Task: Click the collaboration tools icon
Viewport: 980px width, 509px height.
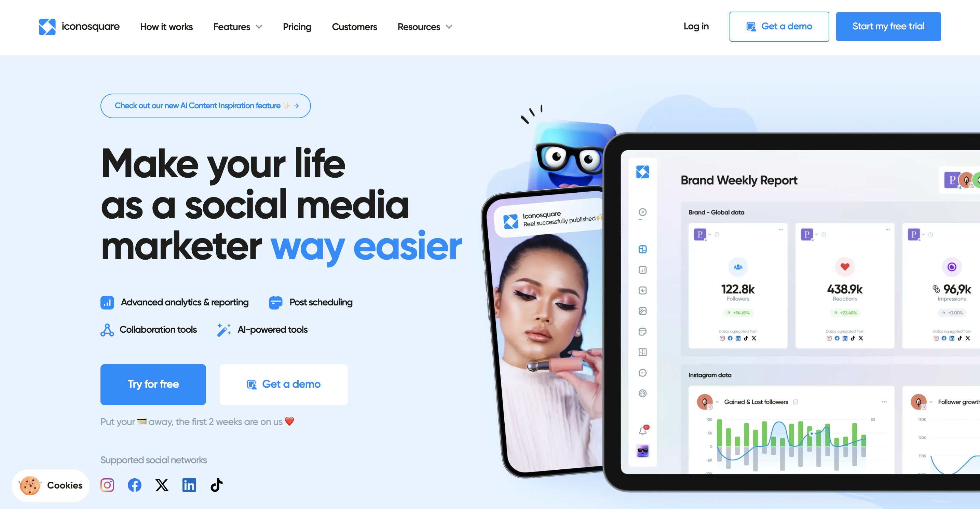Action: pyautogui.click(x=106, y=330)
